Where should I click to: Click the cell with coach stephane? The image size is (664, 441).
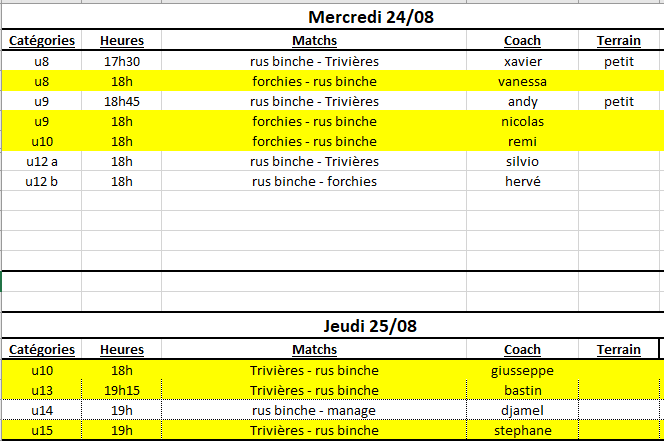(x=523, y=430)
